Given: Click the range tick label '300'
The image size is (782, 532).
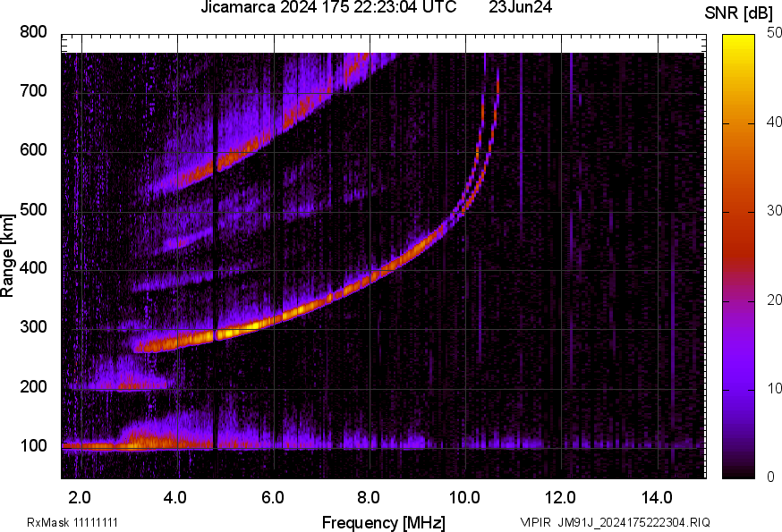Looking at the screenshot, I should pyautogui.click(x=33, y=327).
